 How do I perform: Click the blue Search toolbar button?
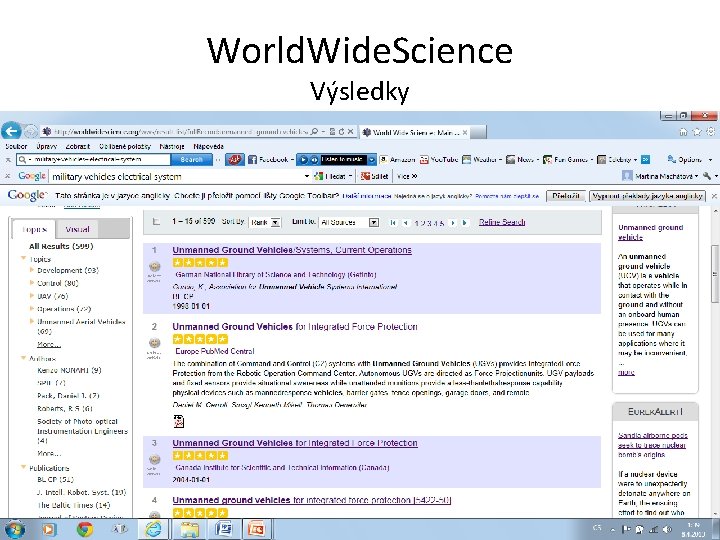[191, 159]
